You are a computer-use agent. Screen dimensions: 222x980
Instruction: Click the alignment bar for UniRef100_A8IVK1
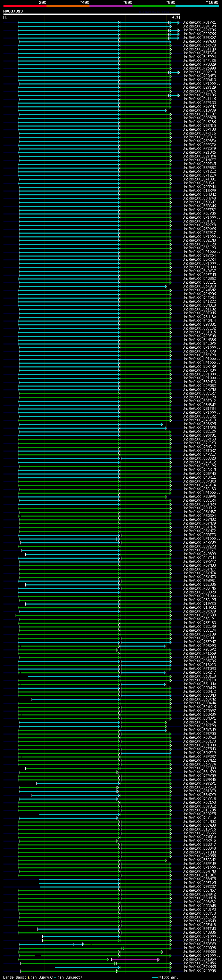point(99,23)
